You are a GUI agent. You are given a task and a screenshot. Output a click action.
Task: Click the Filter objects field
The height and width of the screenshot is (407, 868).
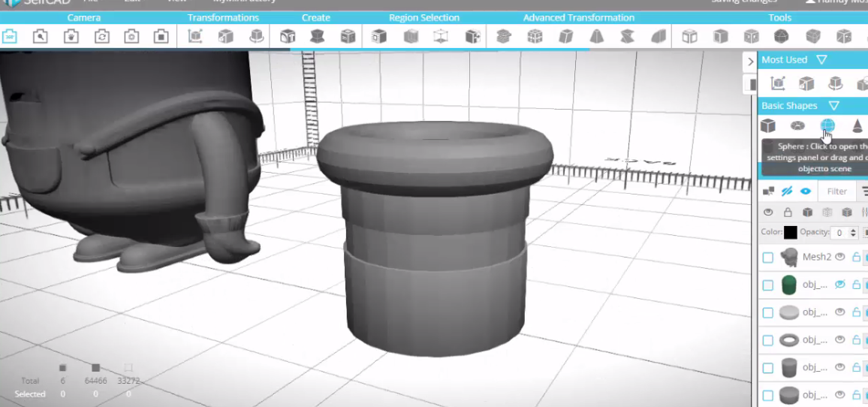[836, 191]
